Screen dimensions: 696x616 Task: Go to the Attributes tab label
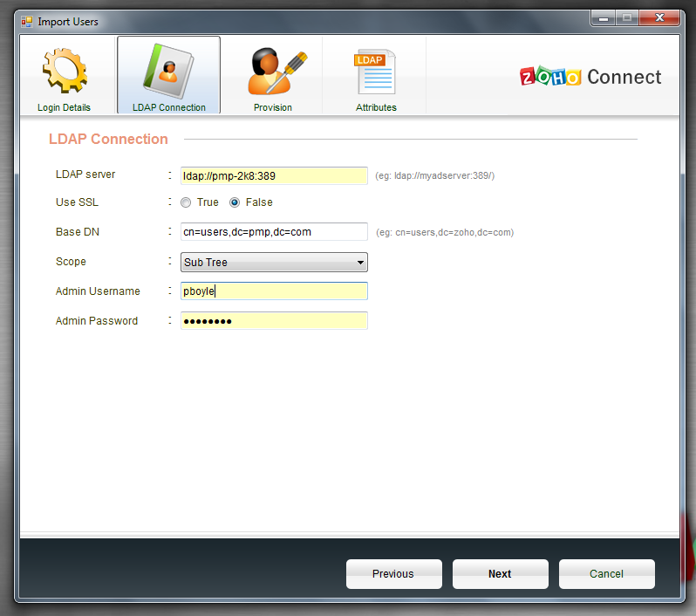coord(376,107)
